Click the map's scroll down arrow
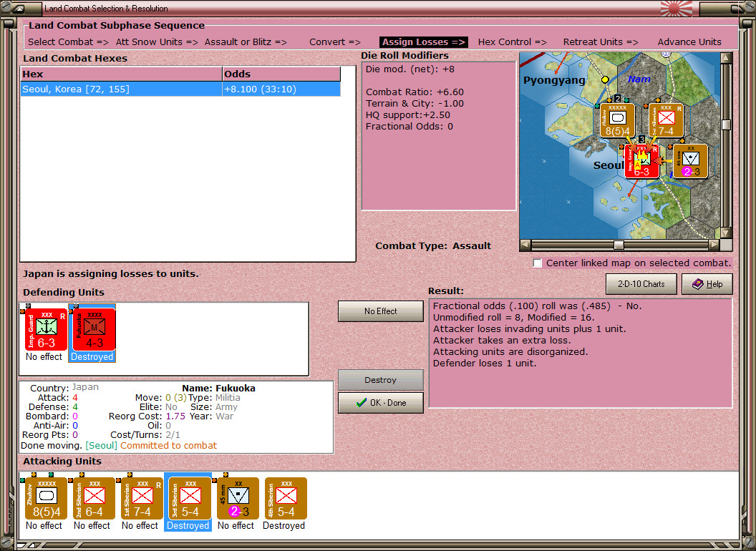This screenshot has width=756, height=551. coord(726,233)
